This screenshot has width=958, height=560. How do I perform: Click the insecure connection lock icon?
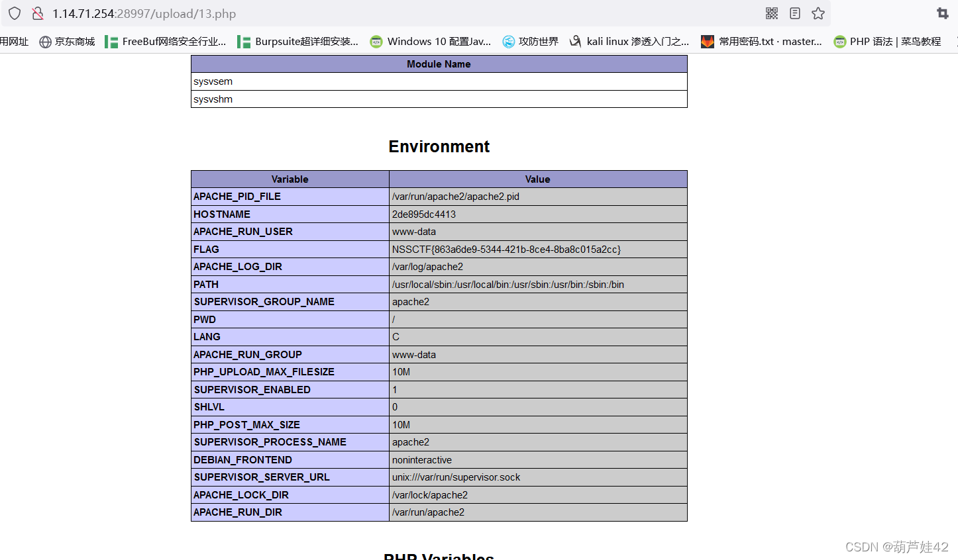coord(38,13)
